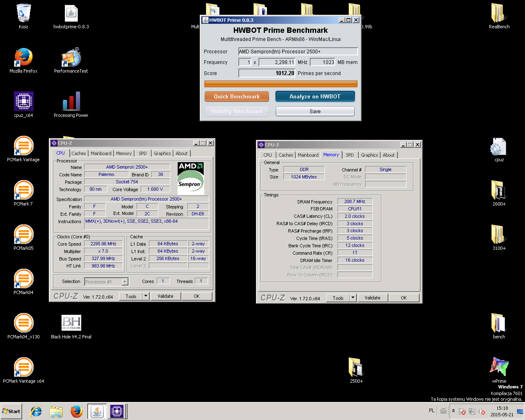The height and width of the screenshot is (420, 525).
Task: Open SPD tab in right CPU-Z window
Action: (x=349, y=155)
